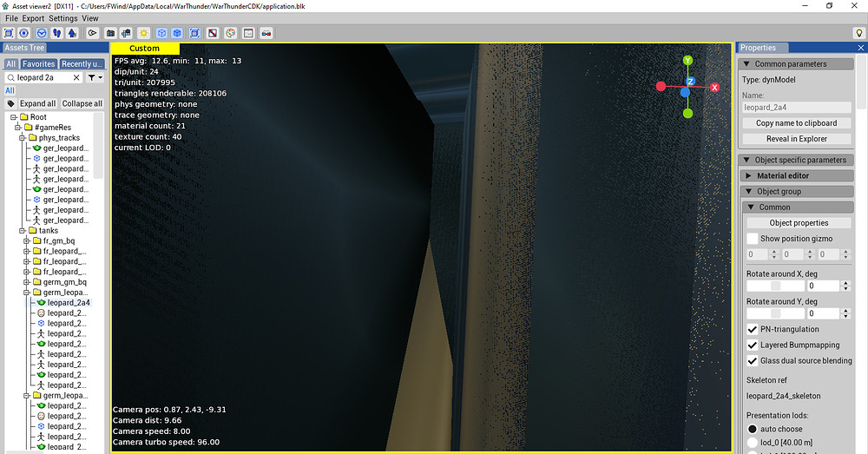Click the console window toolbar icon
The image size is (868, 454).
pos(248,33)
